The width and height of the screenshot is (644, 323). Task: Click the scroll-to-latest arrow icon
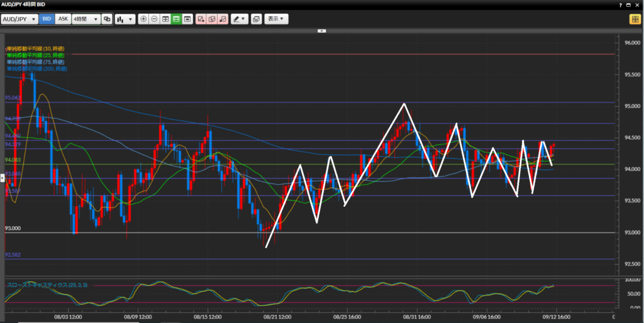(x=187, y=19)
